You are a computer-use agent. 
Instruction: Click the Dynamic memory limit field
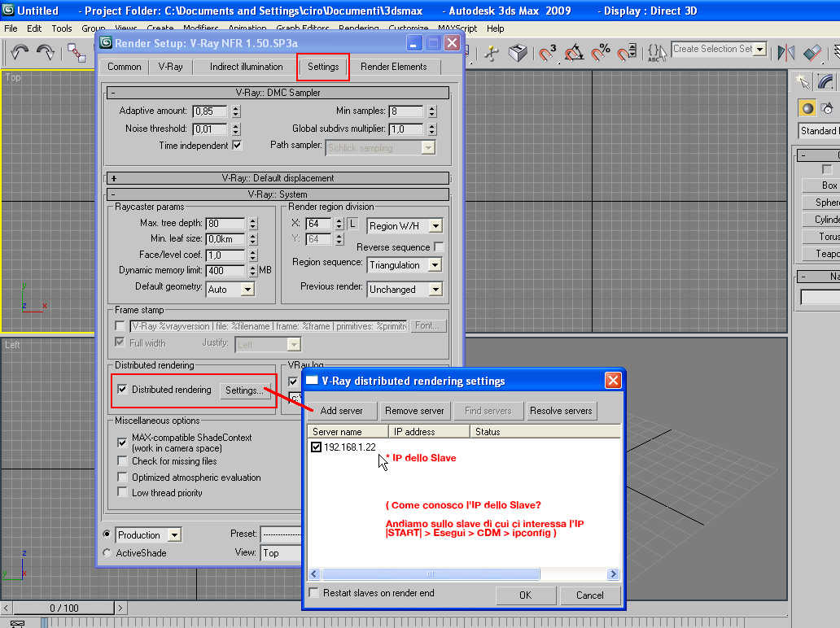click(226, 271)
